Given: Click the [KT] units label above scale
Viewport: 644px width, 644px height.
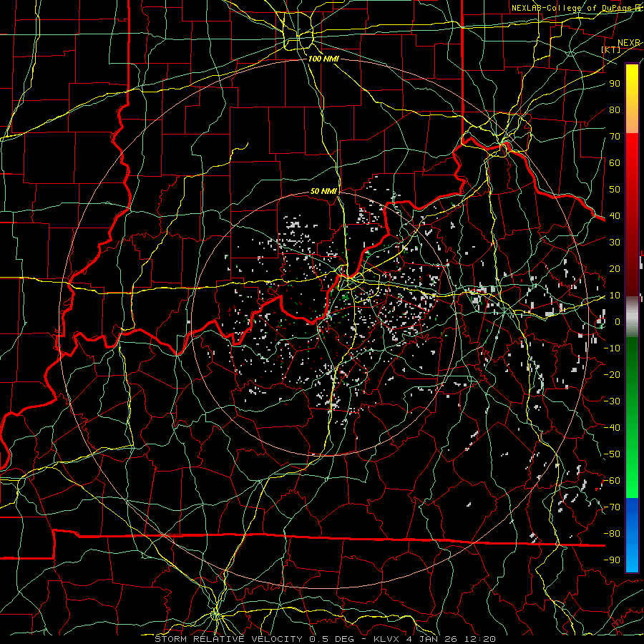Looking at the screenshot, I should [x=611, y=49].
